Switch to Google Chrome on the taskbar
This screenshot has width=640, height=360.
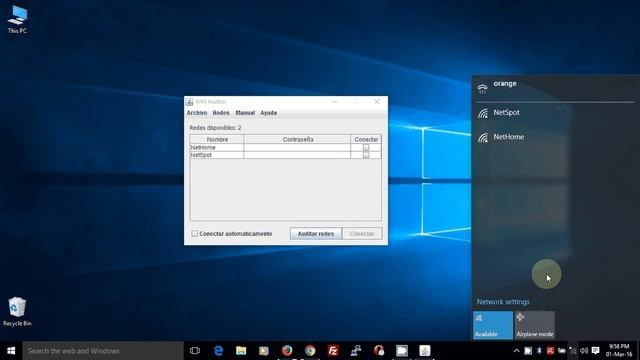pos(310,351)
